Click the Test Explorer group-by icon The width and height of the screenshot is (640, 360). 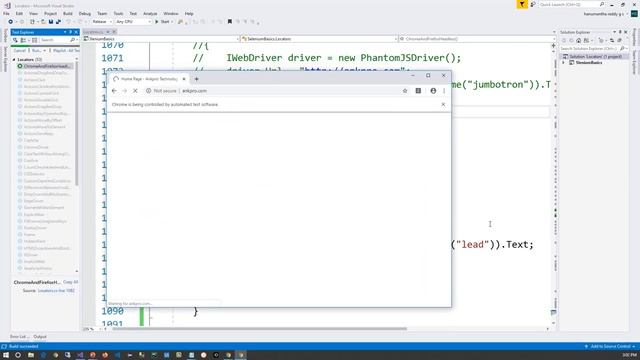pyautogui.click(x=24, y=40)
